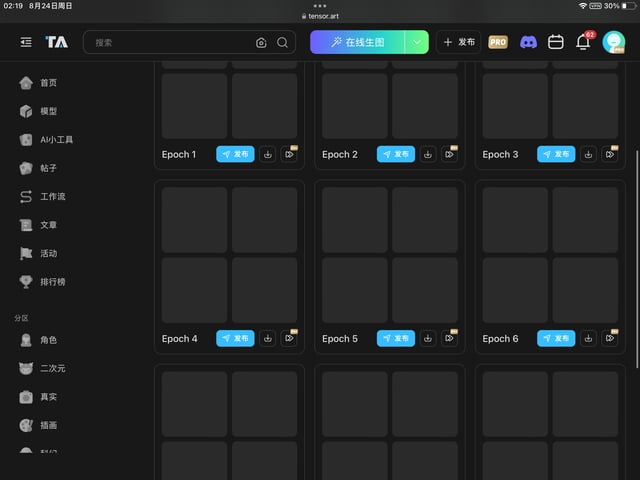The image size is (640, 480).
Task: Publish Epoch 3 model
Action: 556,154
